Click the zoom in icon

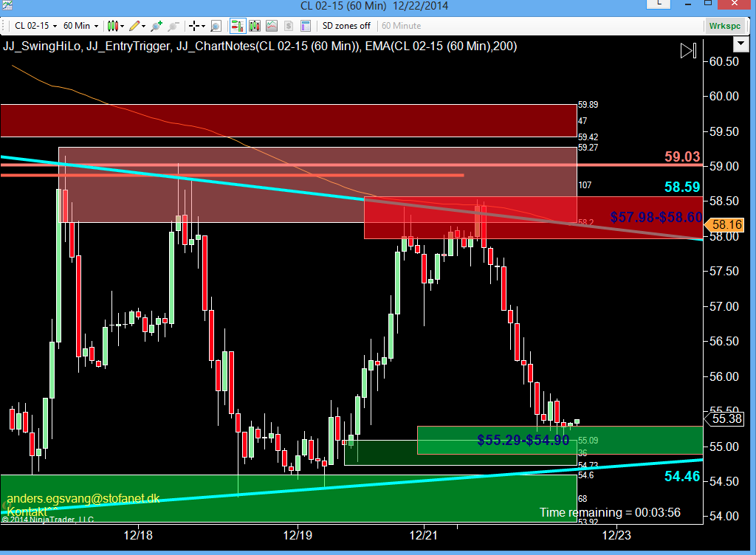pos(157,26)
